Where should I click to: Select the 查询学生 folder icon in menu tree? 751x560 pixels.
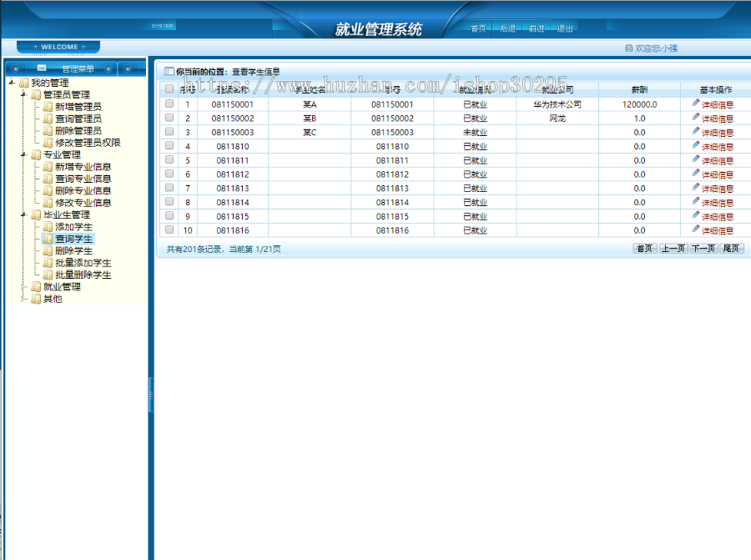[x=48, y=239]
